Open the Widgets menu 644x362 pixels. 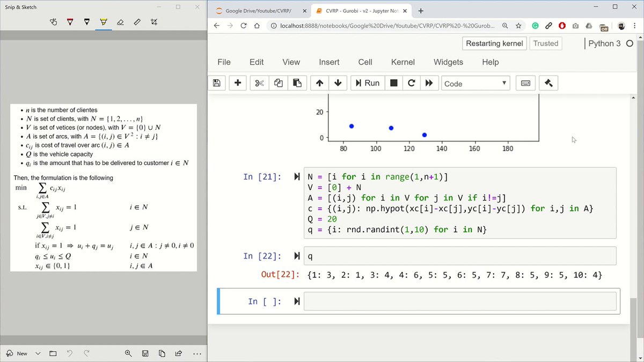coord(448,62)
